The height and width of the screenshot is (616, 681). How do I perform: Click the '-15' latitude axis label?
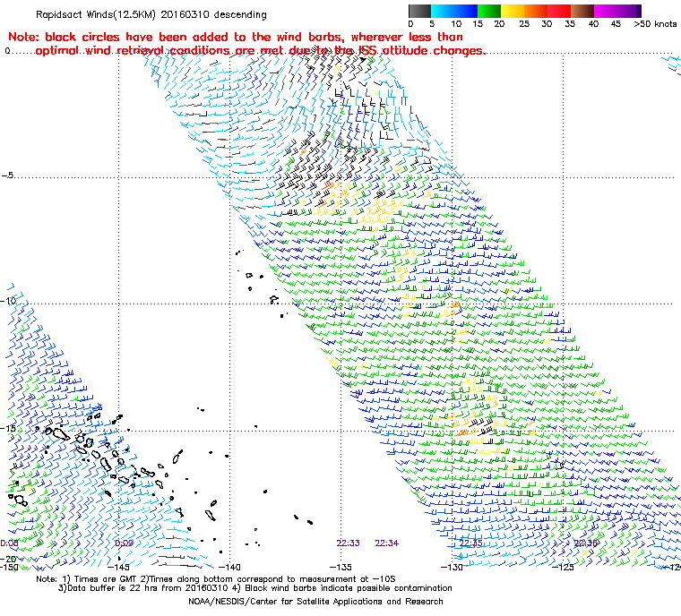click(9, 428)
